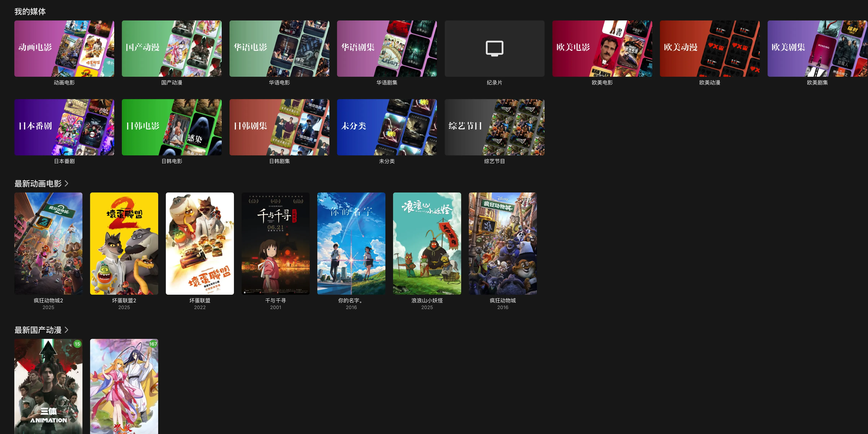Open the 你的名字。 movie poster

click(351, 243)
